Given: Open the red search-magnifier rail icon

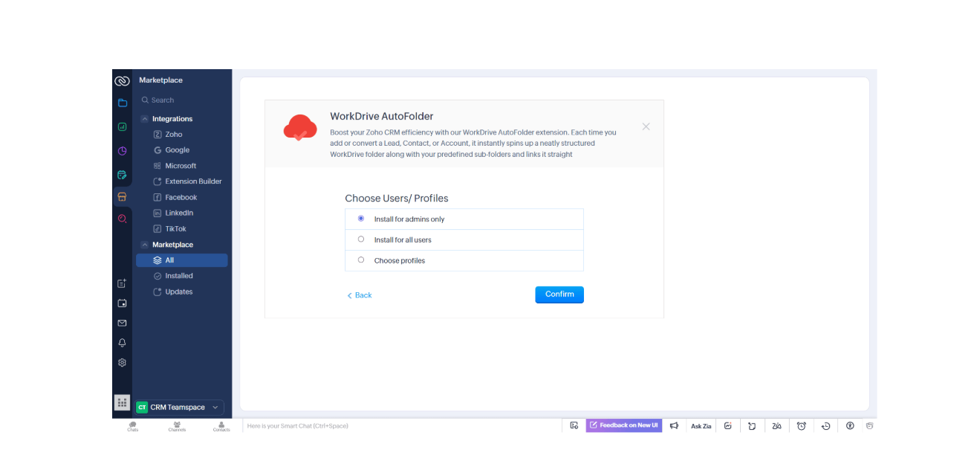Looking at the screenshot, I should pyautogui.click(x=122, y=219).
